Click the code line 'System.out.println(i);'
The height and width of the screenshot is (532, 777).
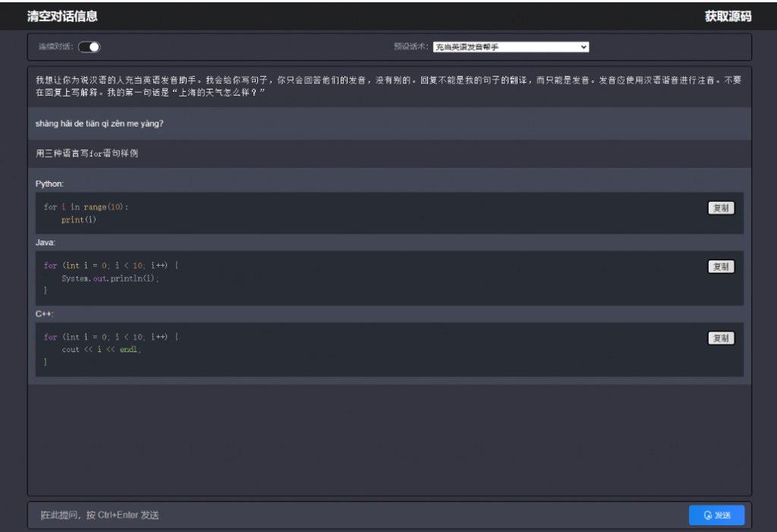tap(111, 279)
